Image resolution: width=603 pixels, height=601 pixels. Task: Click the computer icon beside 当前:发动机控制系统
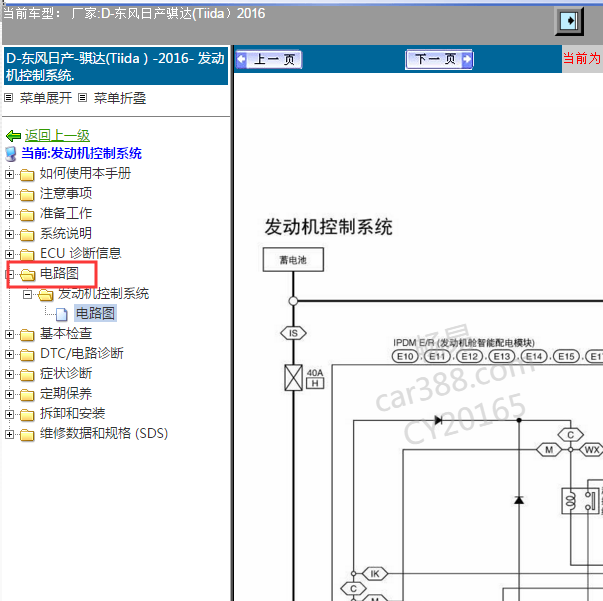(x=11, y=154)
